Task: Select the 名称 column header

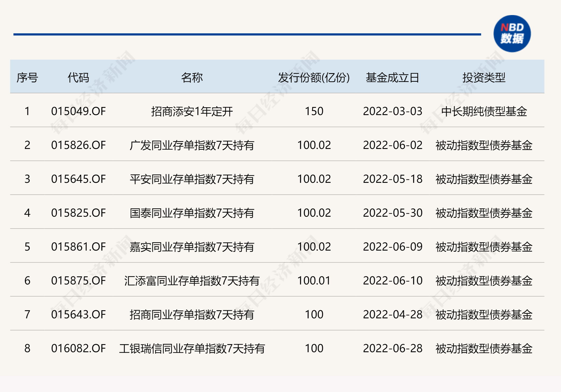Action: click(x=192, y=78)
